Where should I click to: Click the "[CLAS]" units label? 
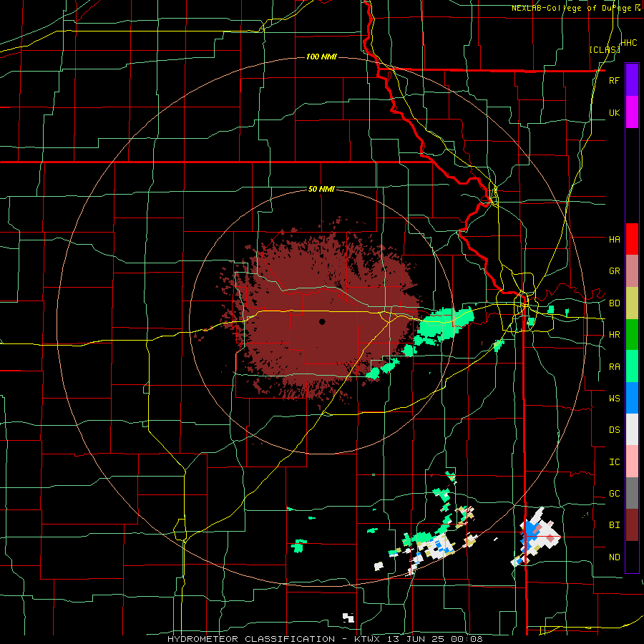point(605,49)
